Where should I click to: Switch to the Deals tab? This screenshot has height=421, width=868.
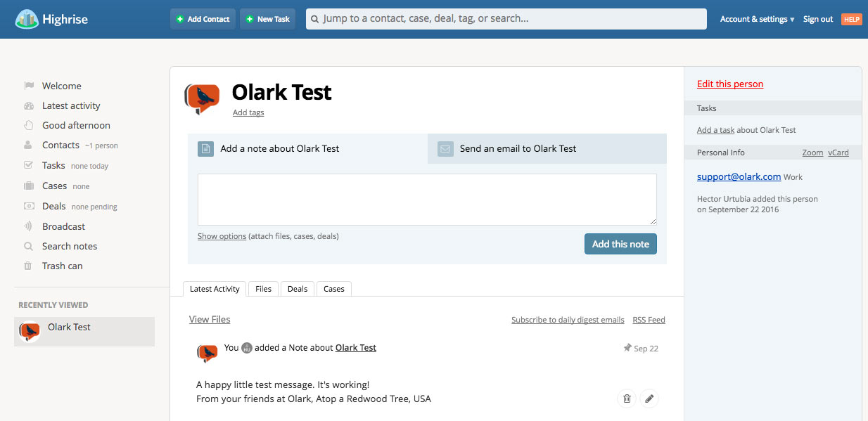(x=298, y=289)
